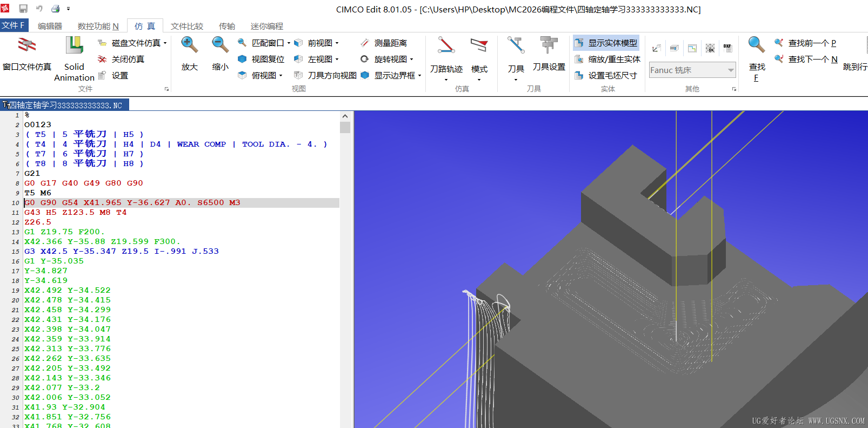
Task: Click 缩放/重生实体 regenerate solid
Action: [607, 59]
